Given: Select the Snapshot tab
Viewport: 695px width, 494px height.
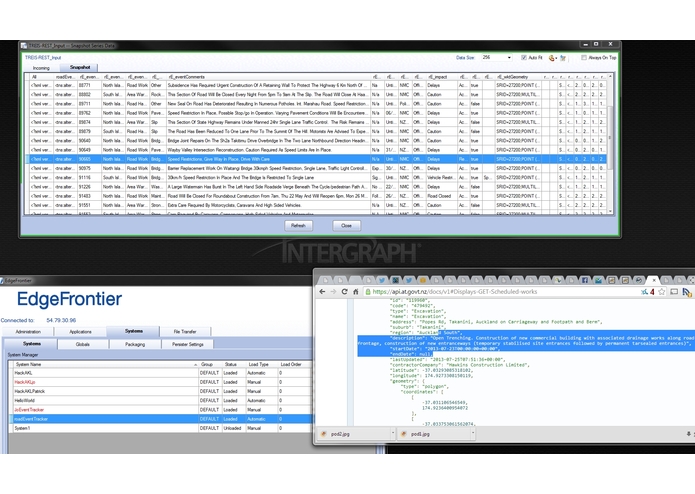Looking at the screenshot, I should click(x=80, y=67).
